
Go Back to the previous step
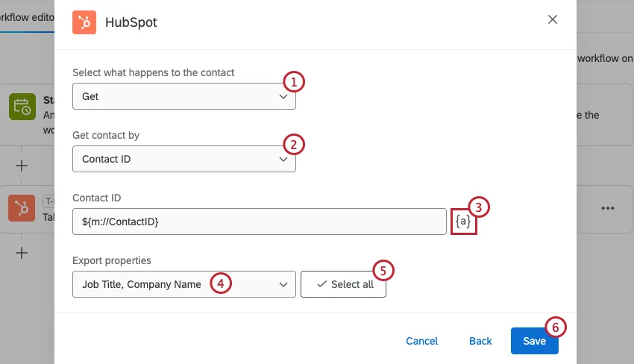pyautogui.click(x=480, y=341)
